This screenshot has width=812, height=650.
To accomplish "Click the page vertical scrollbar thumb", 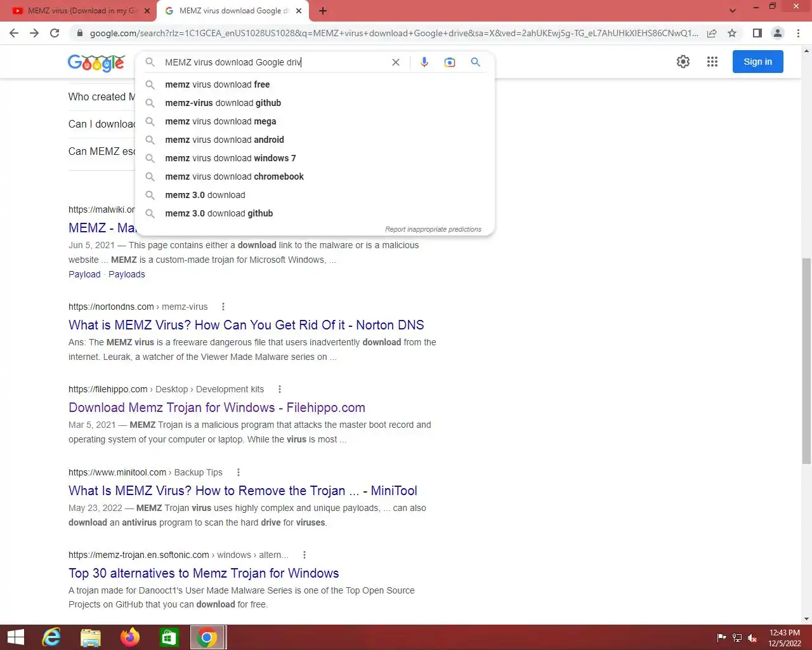I will pos(806,361).
